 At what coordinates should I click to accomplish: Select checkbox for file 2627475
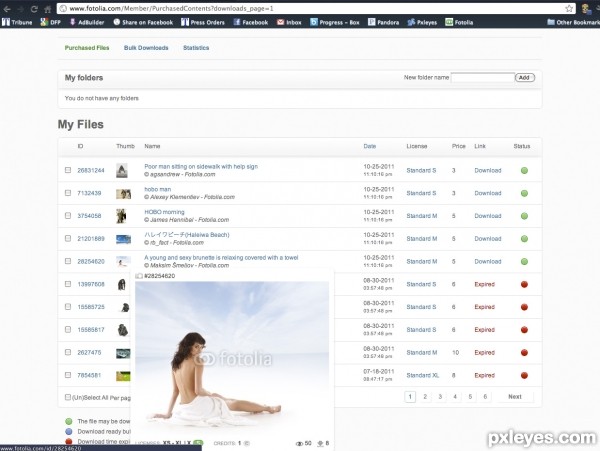pyautogui.click(x=68, y=352)
